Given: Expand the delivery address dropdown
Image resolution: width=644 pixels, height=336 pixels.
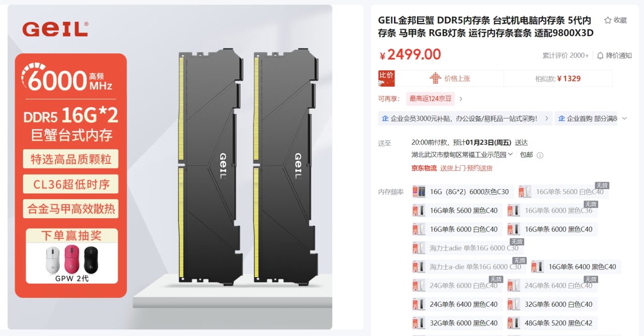Looking at the screenshot, I should point(510,154).
